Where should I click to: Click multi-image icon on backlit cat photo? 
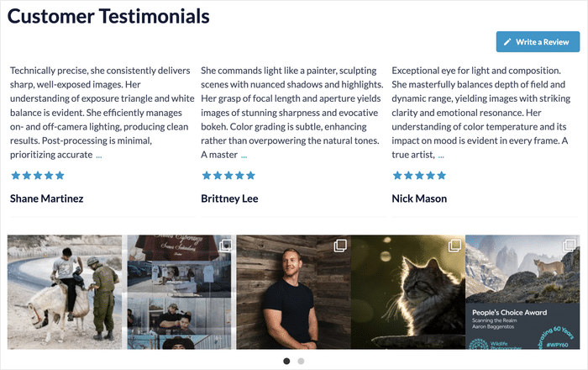point(454,246)
